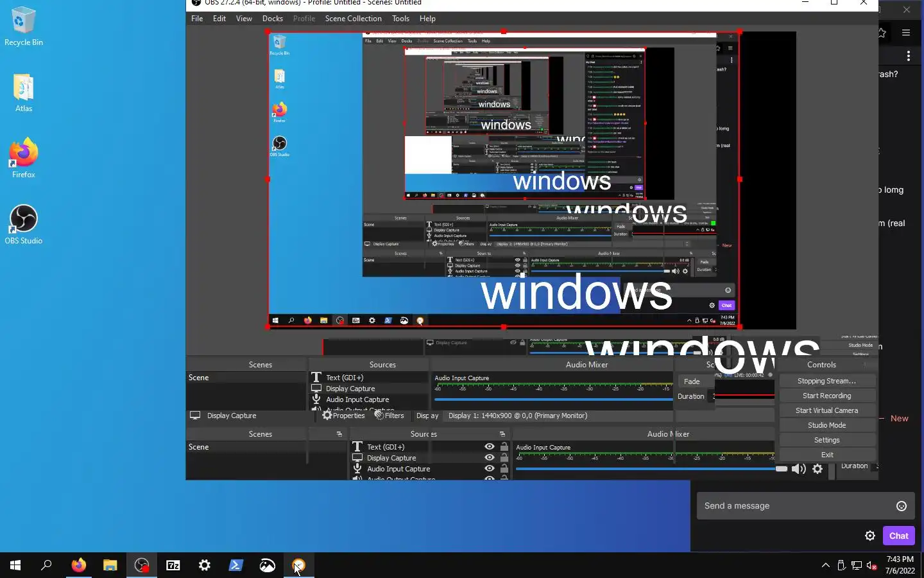Open the Edit menu

[x=219, y=19]
